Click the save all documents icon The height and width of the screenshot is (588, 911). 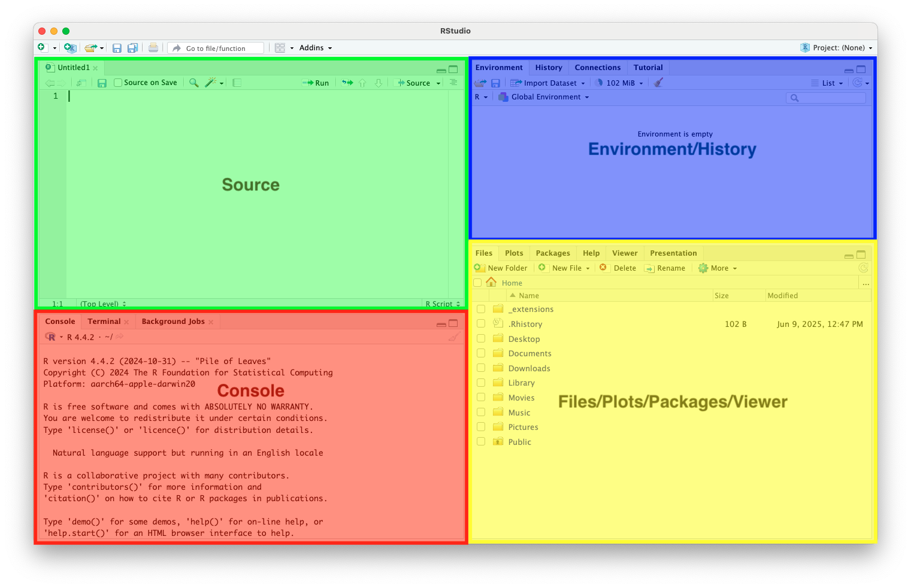(x=132, y=48)
